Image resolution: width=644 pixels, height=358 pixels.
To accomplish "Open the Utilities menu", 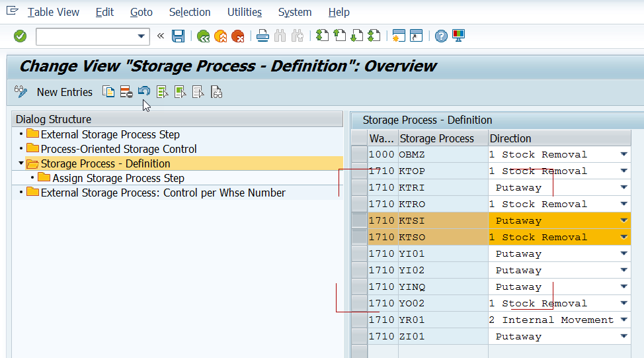I will point(245,13).
